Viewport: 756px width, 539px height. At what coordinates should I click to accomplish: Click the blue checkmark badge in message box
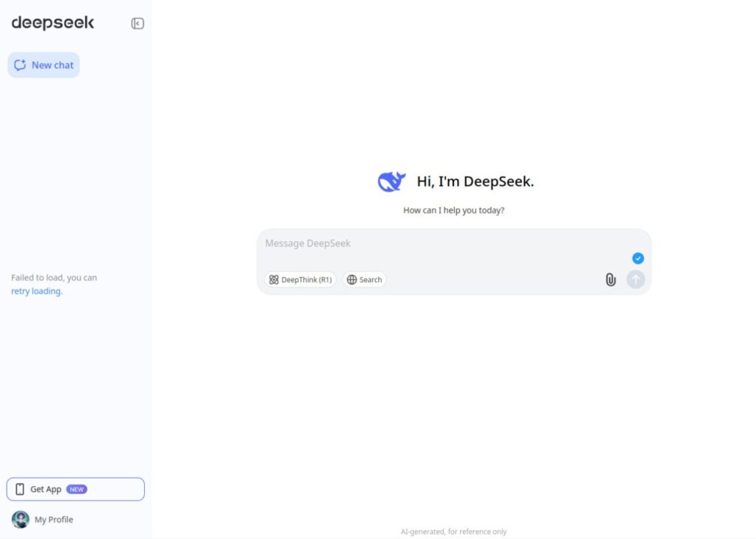638,258
